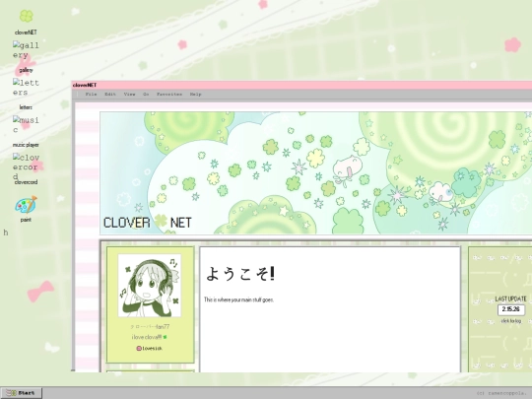532x399 pixels.
Task: Click 'This is where your main stuff goes' text
Action: 238,299
